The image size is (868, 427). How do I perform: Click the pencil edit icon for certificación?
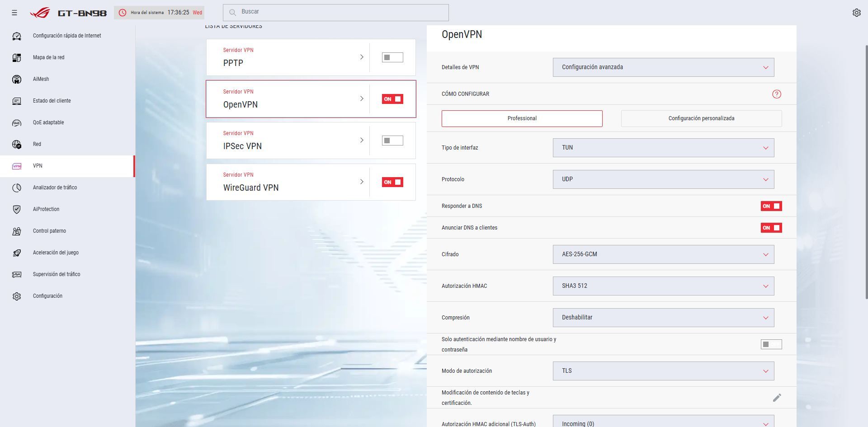tap(777, 398)
